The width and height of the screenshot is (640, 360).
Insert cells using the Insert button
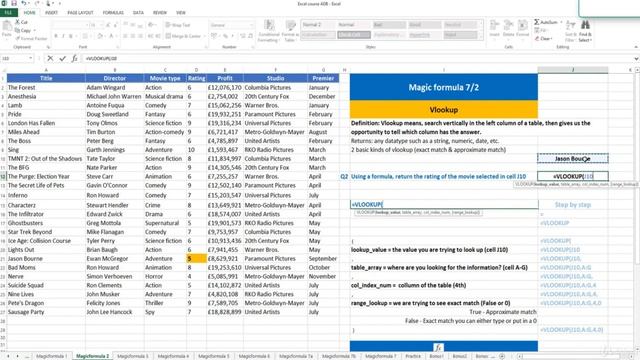[x=494, y=29]
